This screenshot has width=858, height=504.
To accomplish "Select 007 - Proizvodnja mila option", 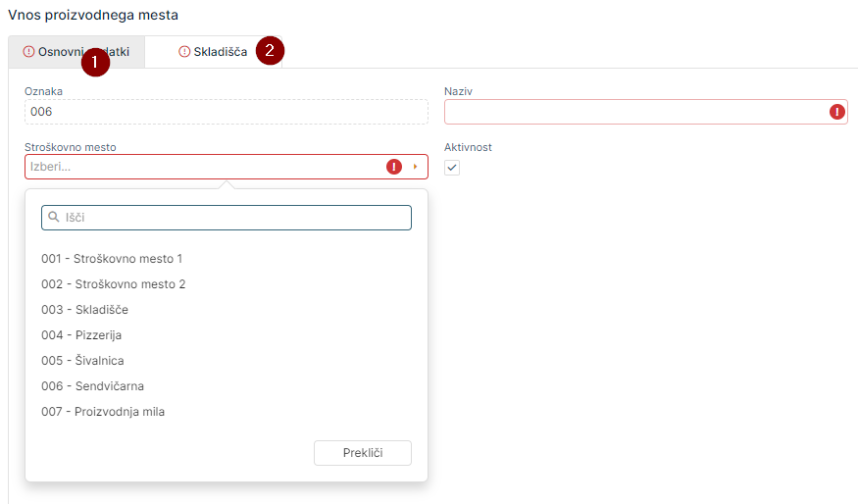I will (x=103, y=412).
